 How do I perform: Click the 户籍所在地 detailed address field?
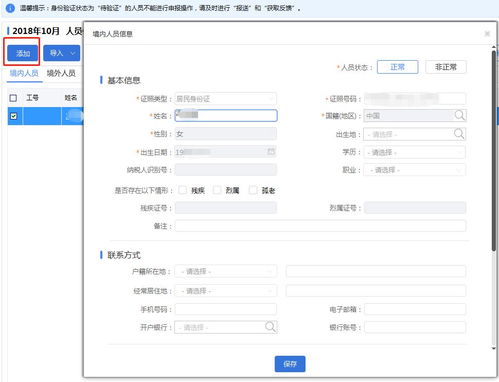[x=376, y=271]
